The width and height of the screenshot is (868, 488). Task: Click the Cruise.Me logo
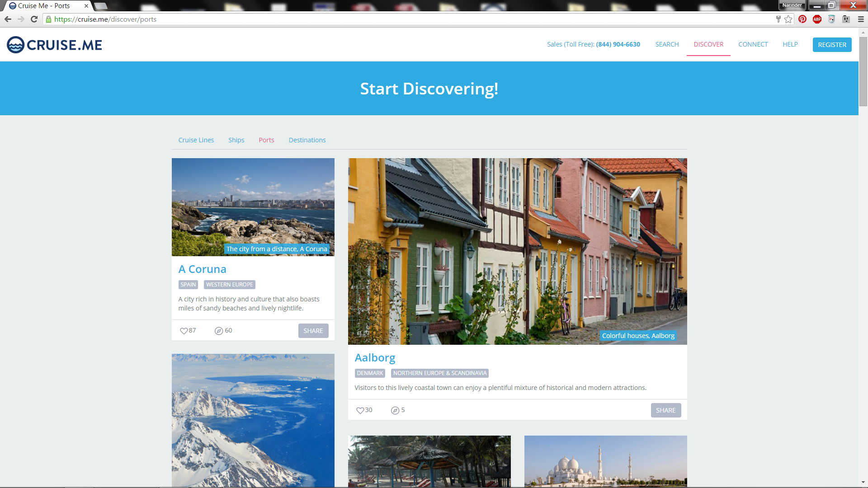click(x=53, y=44)
